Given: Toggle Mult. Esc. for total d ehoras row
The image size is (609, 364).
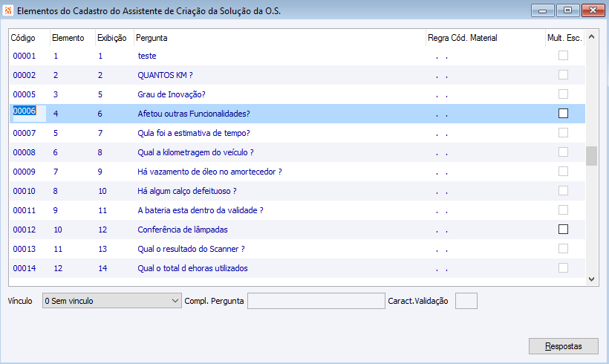Looking at the screenshot, I should click(563, 268).
